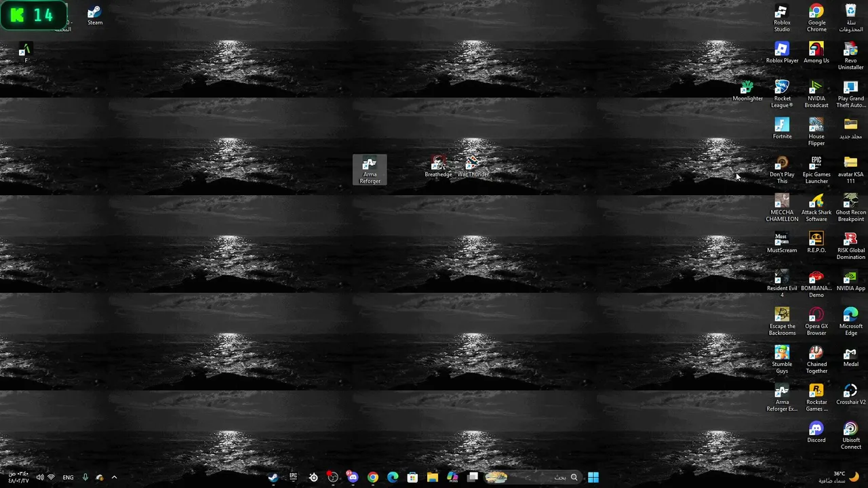Open Steam from the taskbar
This screenshot has width=868, height=488.
tap(273, 477)
